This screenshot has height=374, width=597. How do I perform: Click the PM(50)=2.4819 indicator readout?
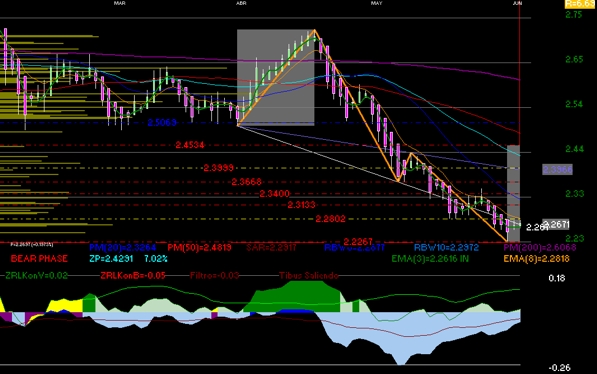click(200, 248)
